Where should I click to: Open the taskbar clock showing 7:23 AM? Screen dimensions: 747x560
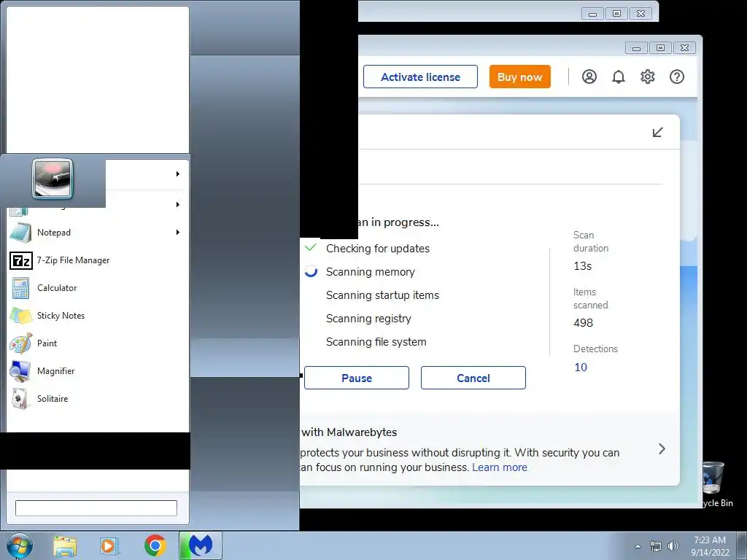[710, 546]
